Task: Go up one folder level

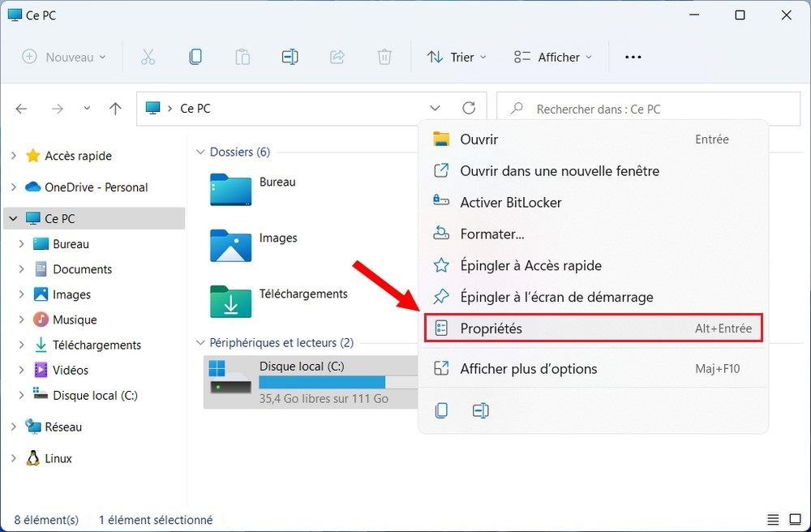Action: 115,108
